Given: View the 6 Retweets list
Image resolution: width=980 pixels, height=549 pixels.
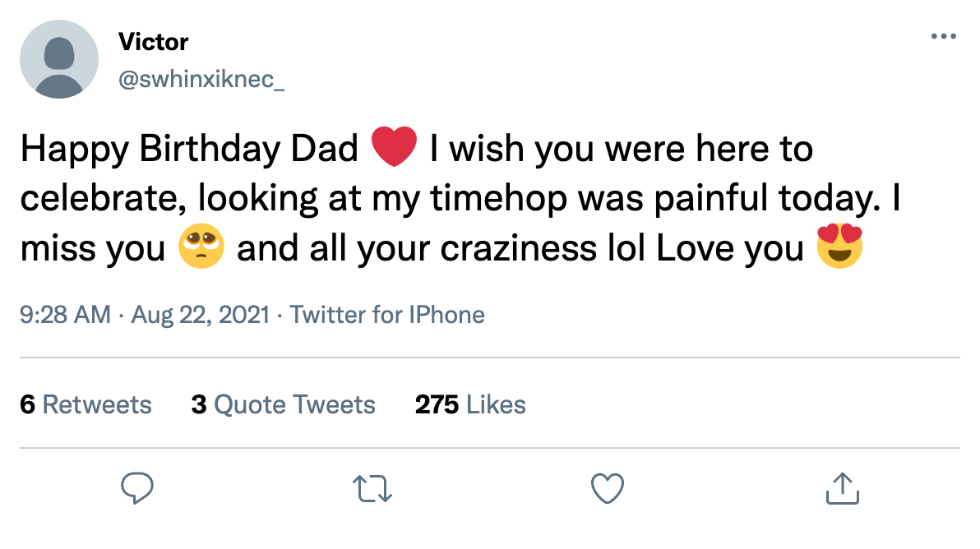Looking at the screenshot, I should point(86,404).
